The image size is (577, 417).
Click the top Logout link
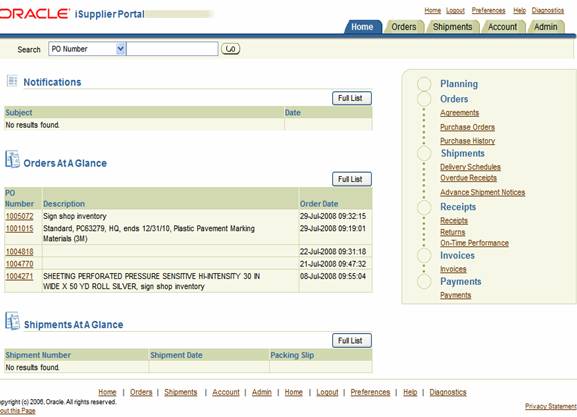click(455, 11)
